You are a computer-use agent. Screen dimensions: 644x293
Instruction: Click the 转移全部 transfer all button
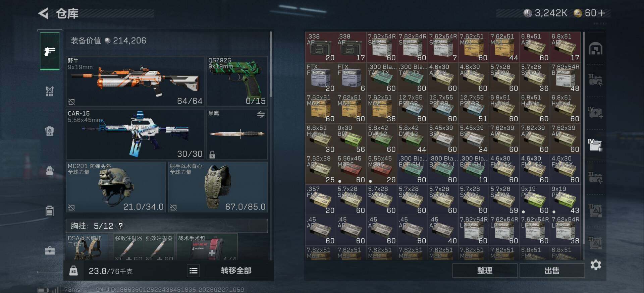pyautogui.click(x=236, y=271)
